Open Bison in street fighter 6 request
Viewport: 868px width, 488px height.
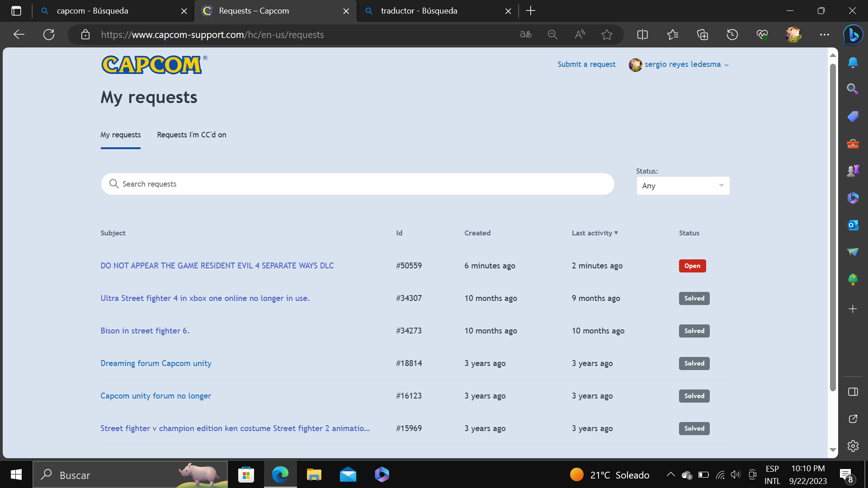(145, 331)
